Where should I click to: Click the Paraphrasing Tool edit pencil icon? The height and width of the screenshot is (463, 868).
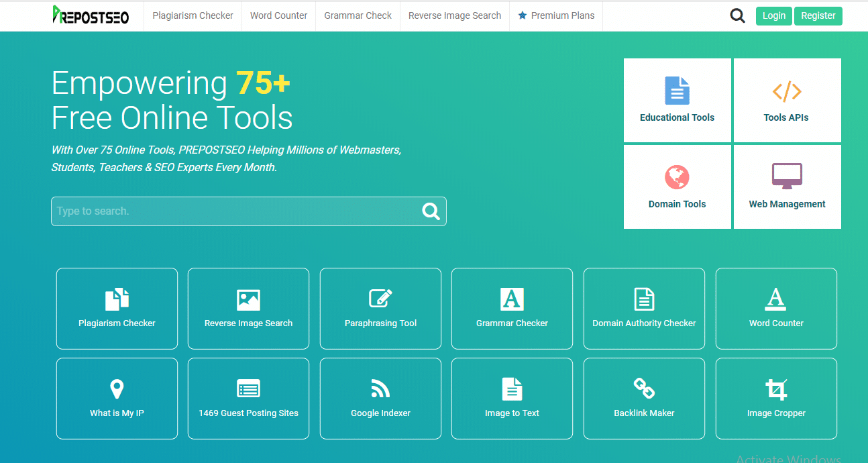click(x=380, y=299)
